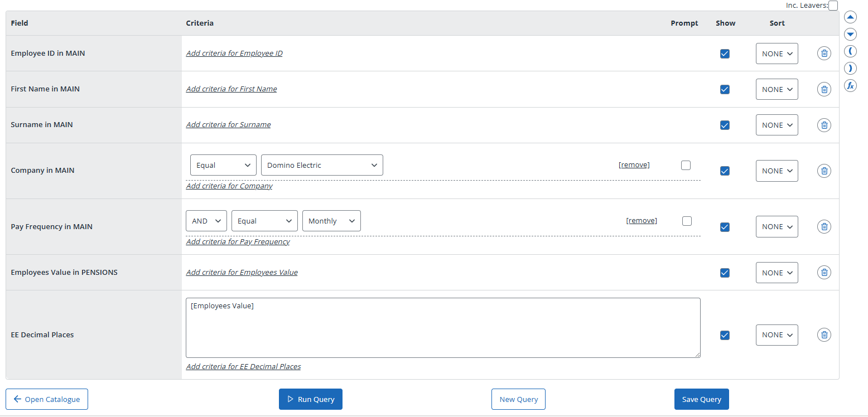Click the Sort column header
Viewport: 868px width, 417px height.
(x=777, y=23)
